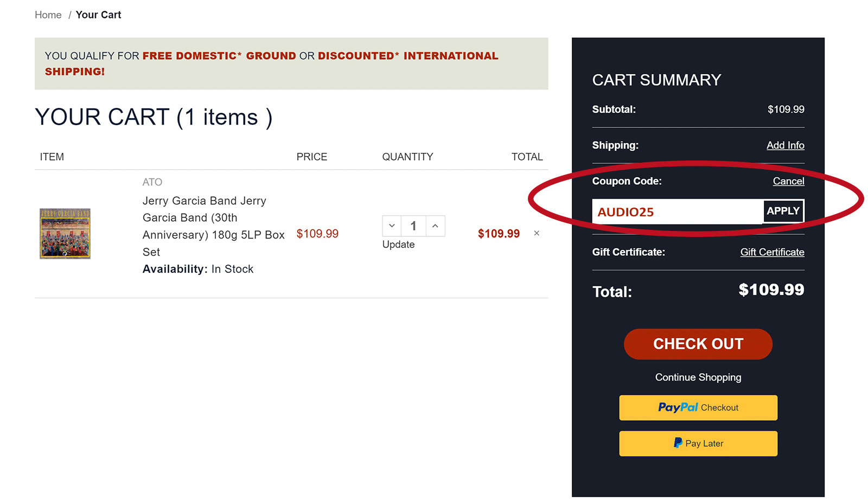The width and height of the screenshot is (868, 502).
Task: Click the Update link under quantity
Action: (x=398, y=244)
